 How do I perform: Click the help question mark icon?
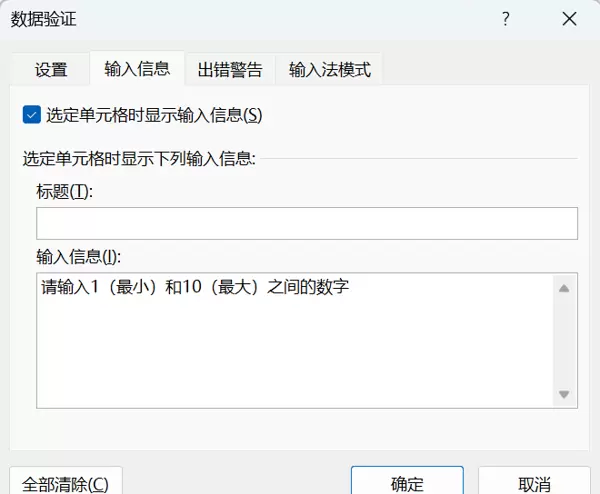coord(506,19)
